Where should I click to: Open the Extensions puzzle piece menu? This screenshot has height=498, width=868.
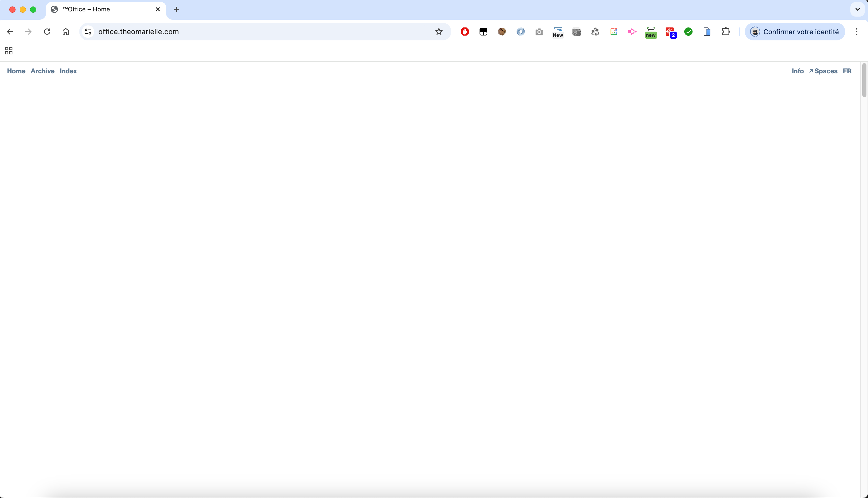[x=725, y=32]
